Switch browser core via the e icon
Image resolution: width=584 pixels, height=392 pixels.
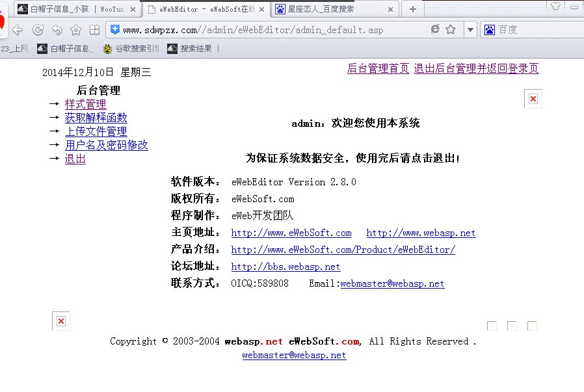click(x=434, y=29)
